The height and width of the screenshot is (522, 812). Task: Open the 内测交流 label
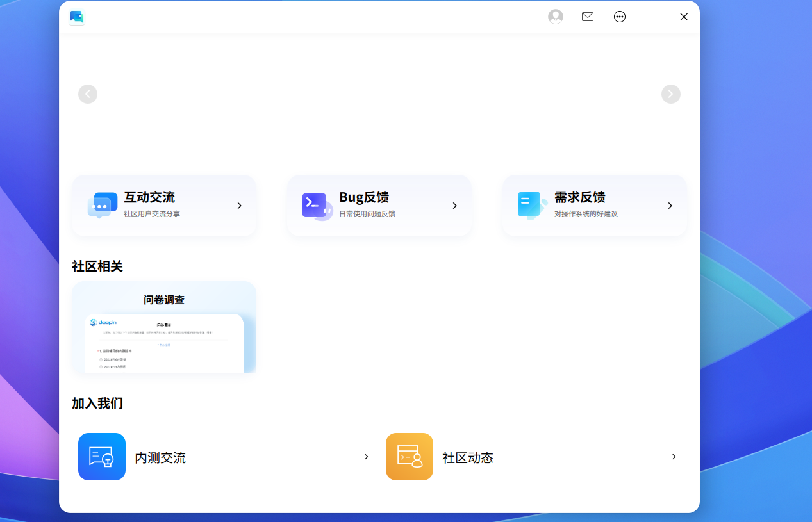pos(160,458)
